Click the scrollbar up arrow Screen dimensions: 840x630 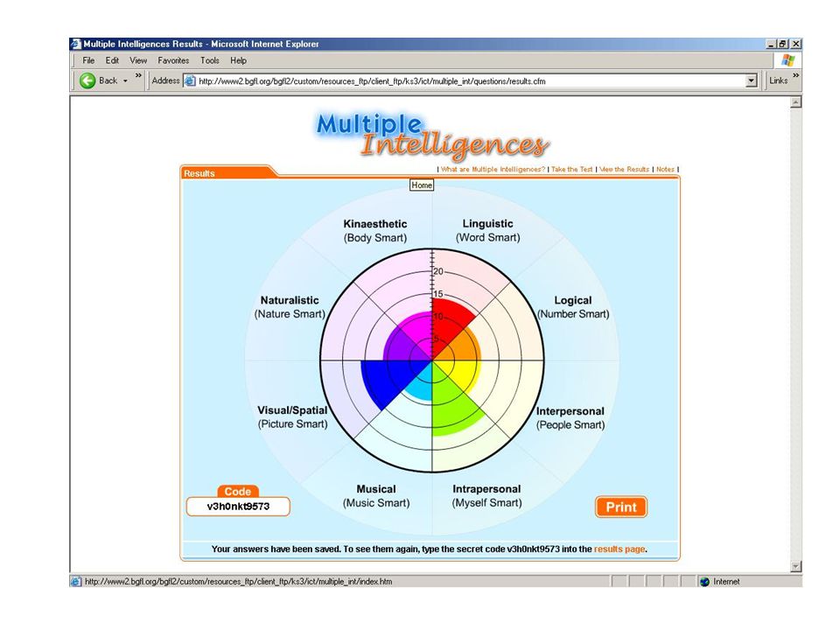(796, 102)
